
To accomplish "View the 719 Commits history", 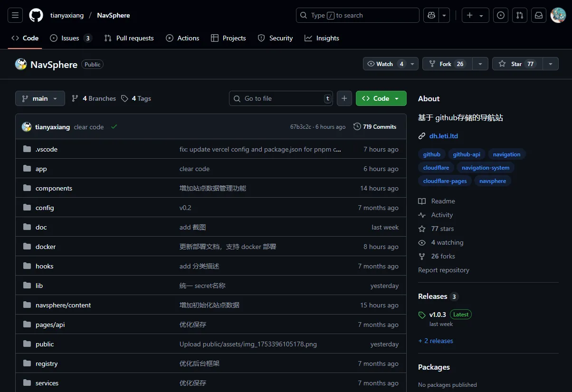I will [x=375, y=127].
